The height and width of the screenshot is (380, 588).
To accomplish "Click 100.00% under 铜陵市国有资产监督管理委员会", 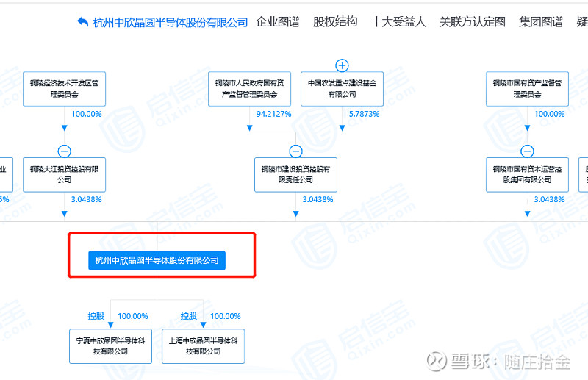I will click(549, 114).
